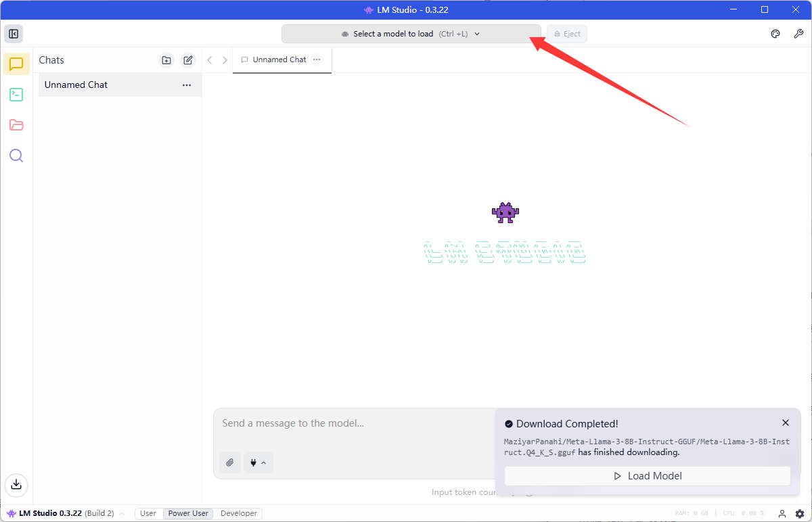812x522 pixels.
Task: Open the Chat section in sidebar
Action: coord(16,64)
